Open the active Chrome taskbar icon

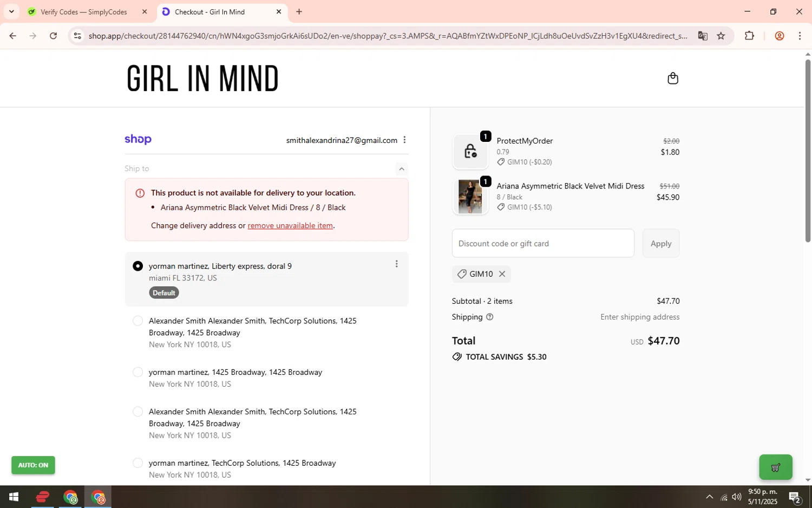tap(98, 497)
